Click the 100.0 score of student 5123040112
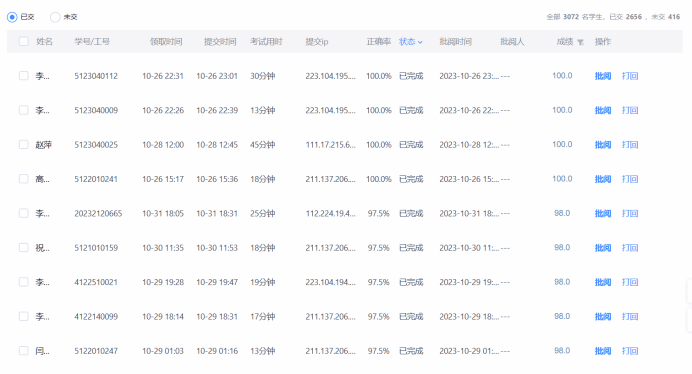The width and height of the screenshot is (692, 374). (x=562, y=76)
